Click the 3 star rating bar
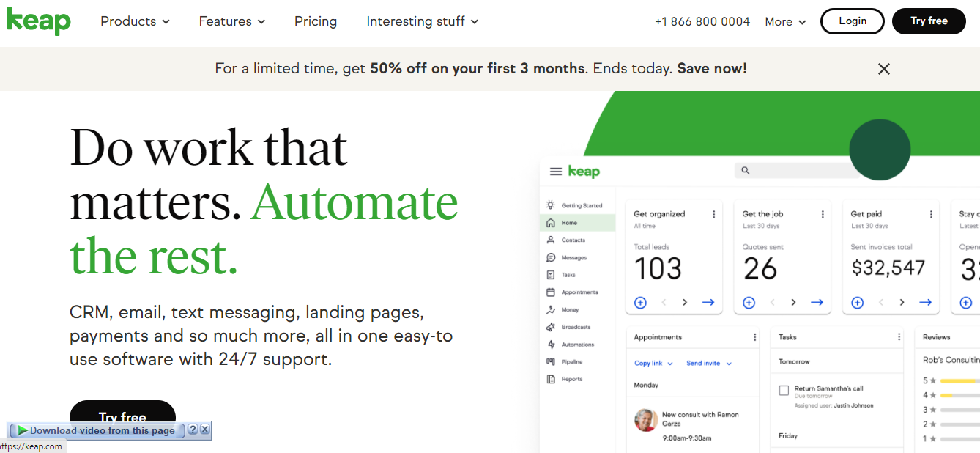The width and height of the screenshot is (980, 453). coord(959,410)
